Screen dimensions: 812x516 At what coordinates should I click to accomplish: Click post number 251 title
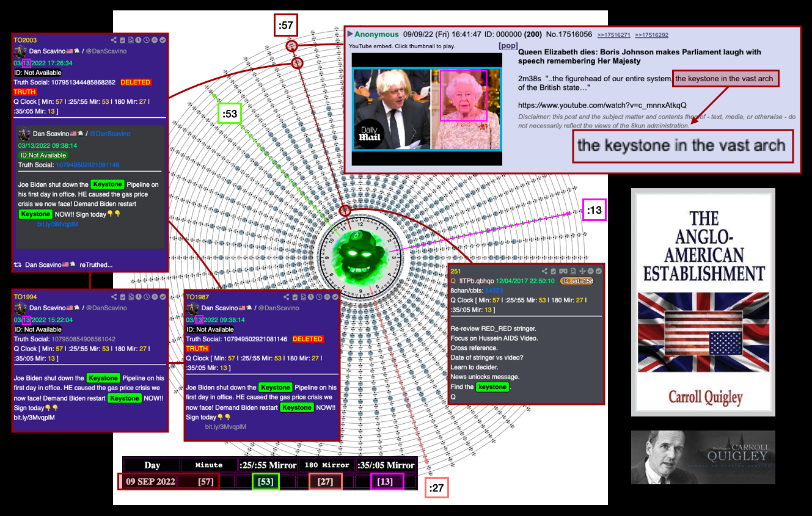456,272
